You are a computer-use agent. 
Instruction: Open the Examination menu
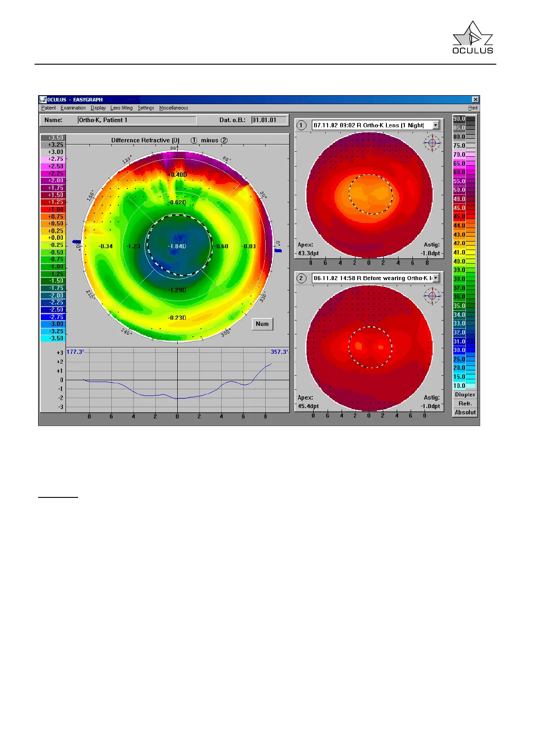point(73,108)
